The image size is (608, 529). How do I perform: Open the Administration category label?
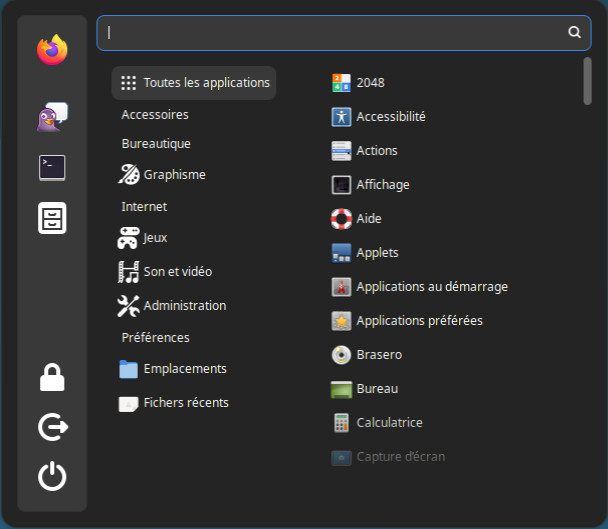(x=185, y=306)
